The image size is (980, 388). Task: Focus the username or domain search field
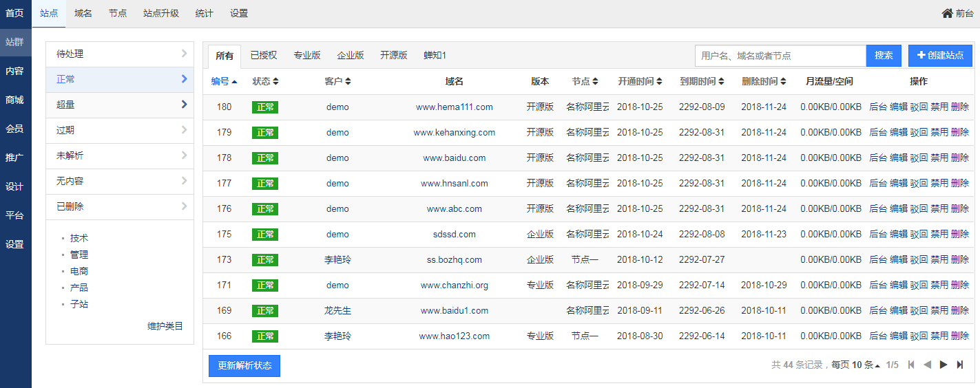780,56
